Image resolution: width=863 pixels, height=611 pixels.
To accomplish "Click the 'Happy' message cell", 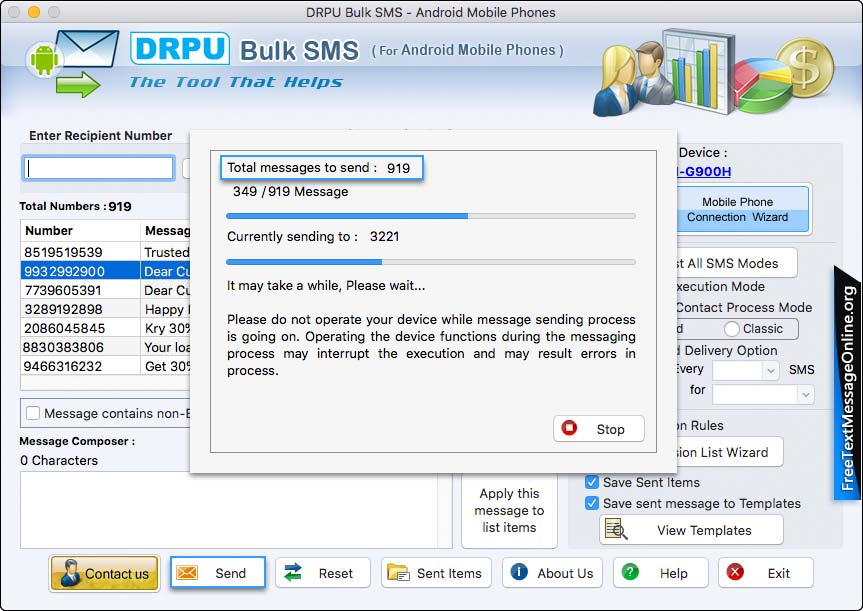I will point(165,309).
